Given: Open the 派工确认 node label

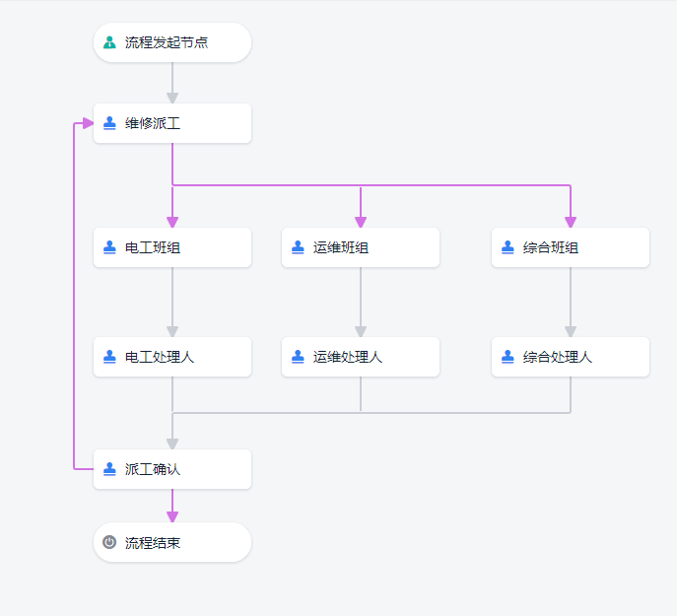Looking at the screenshot, I should pyautogui.click(x=153, y=469).
